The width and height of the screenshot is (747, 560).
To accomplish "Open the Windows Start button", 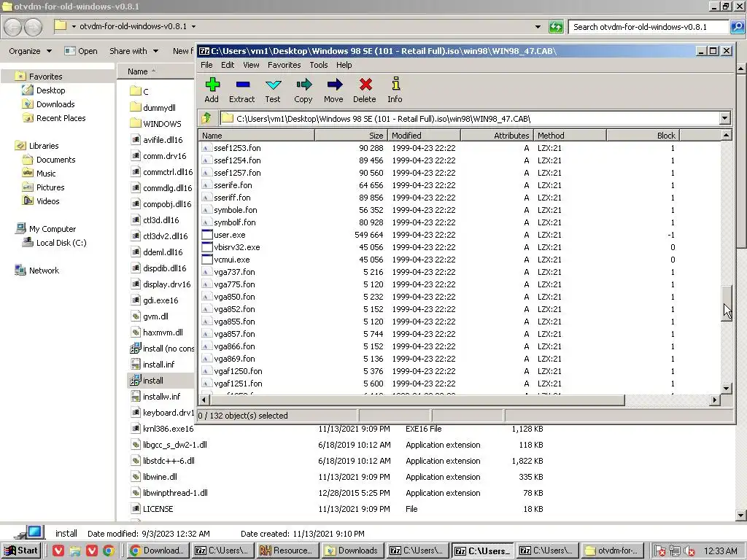I will pos(21,551).
